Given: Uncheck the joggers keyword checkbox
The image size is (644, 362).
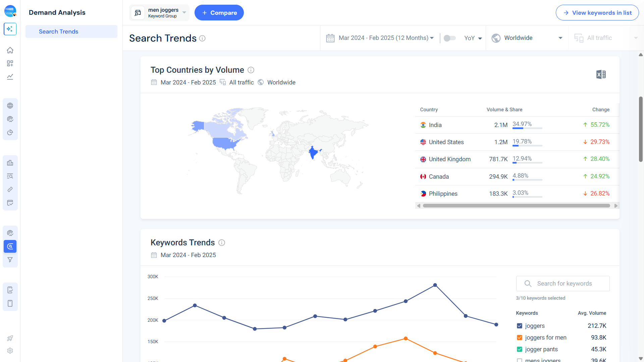Looking at the screenshot, I should (520, 325).
